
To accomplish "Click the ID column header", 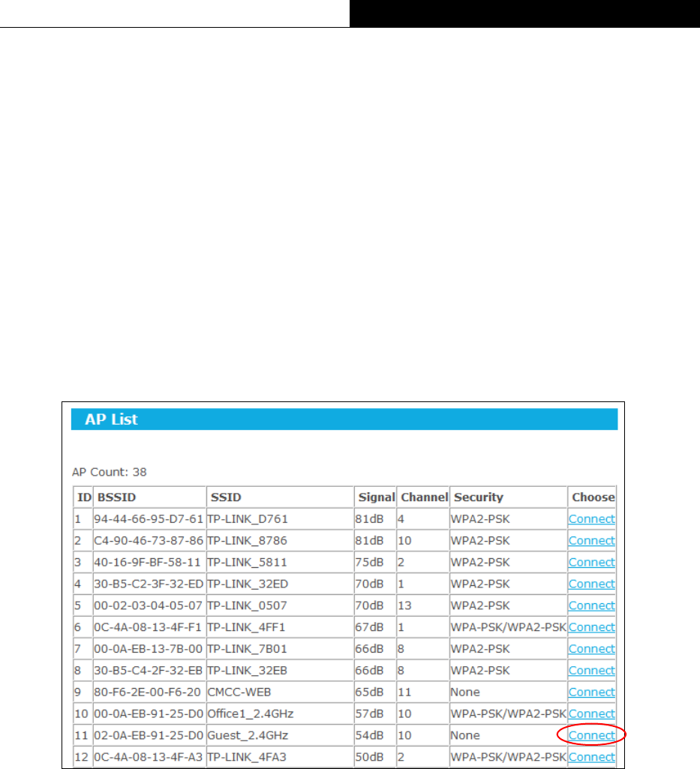I will click(x=84, y=497).
